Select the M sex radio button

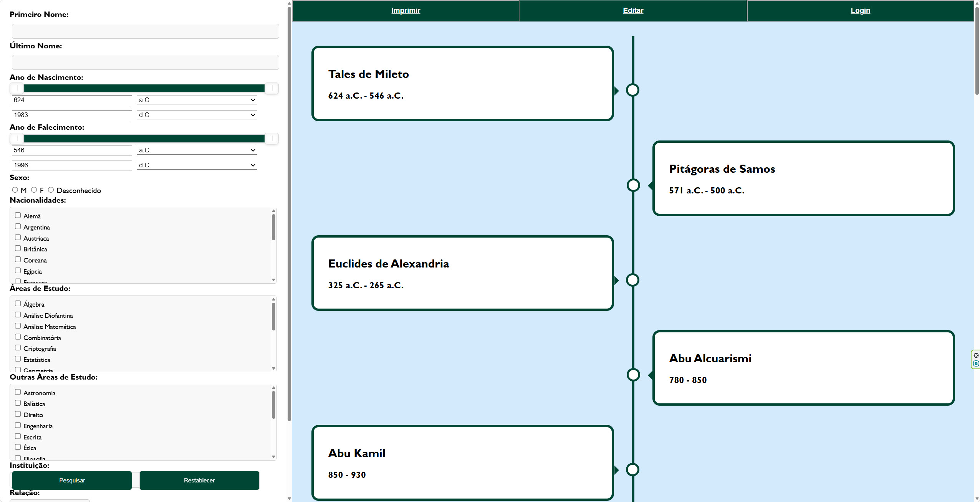point(15,190)
